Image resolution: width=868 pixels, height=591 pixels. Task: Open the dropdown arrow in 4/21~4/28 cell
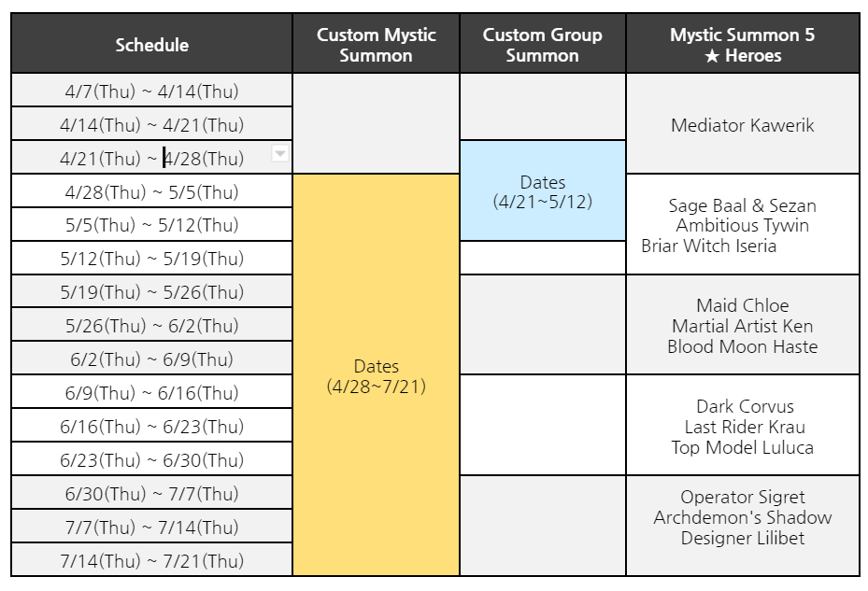280,153
